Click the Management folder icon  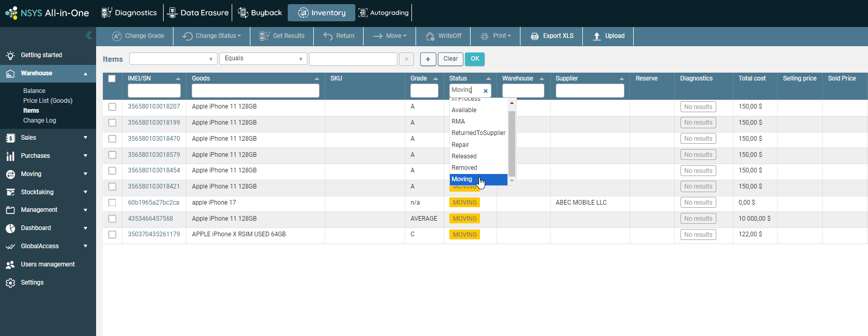[x=10, y=210]
